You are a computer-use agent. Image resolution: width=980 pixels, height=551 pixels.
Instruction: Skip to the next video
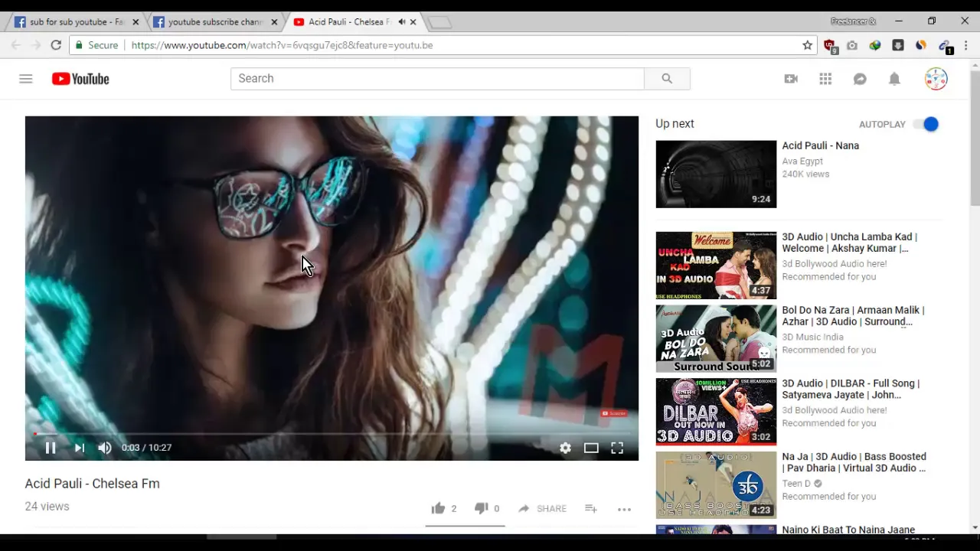[79, 448]
